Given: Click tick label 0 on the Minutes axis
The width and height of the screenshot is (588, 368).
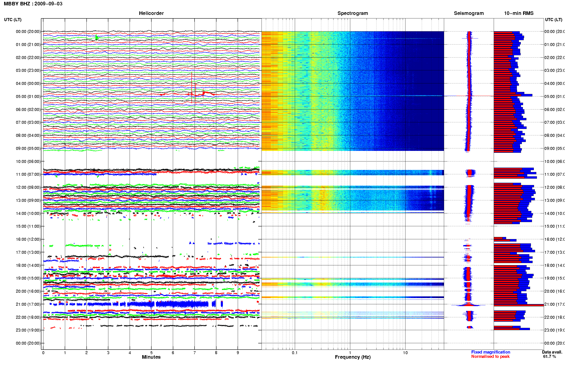Looking at the screenshot, I should click(43, 353).
